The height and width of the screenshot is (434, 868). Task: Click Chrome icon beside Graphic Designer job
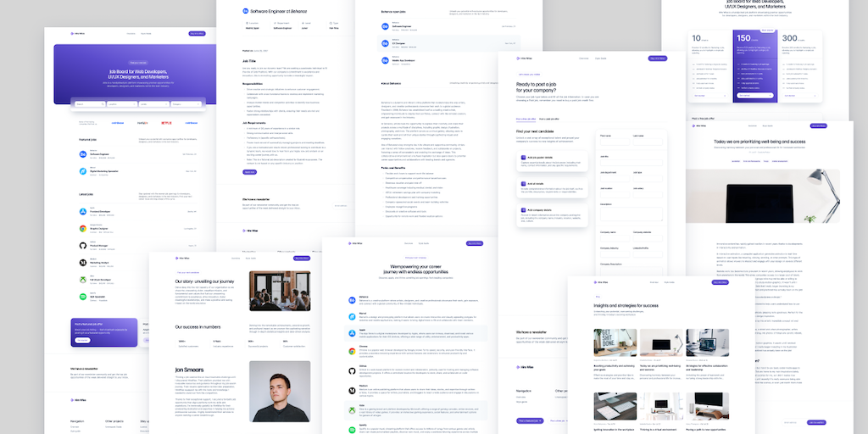(82, 228)
